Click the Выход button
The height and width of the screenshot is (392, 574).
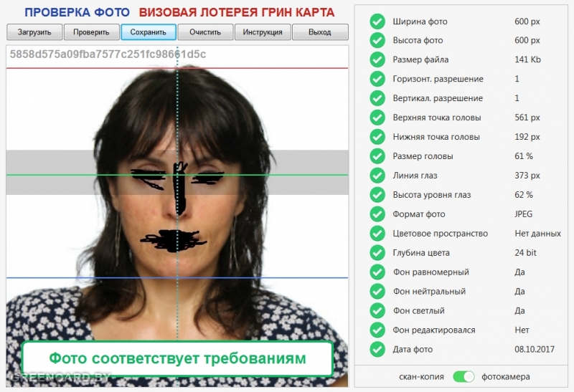pyautogui.click(x=320, y=32)
